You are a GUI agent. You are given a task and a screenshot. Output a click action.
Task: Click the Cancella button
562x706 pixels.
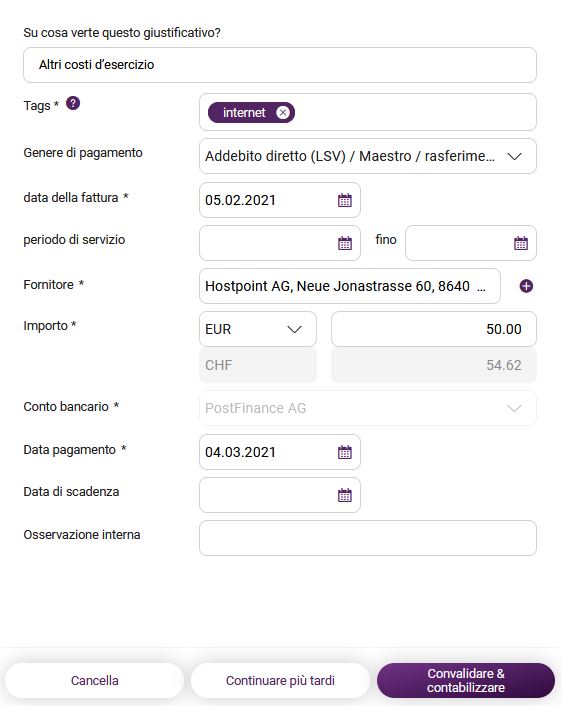click(95, 680)
